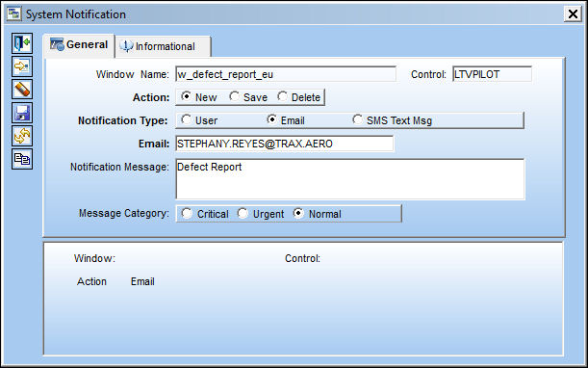The width and height of the screenshot is (588, 368).
Task: Click the Action column header in lower panel
Action: 91,281
